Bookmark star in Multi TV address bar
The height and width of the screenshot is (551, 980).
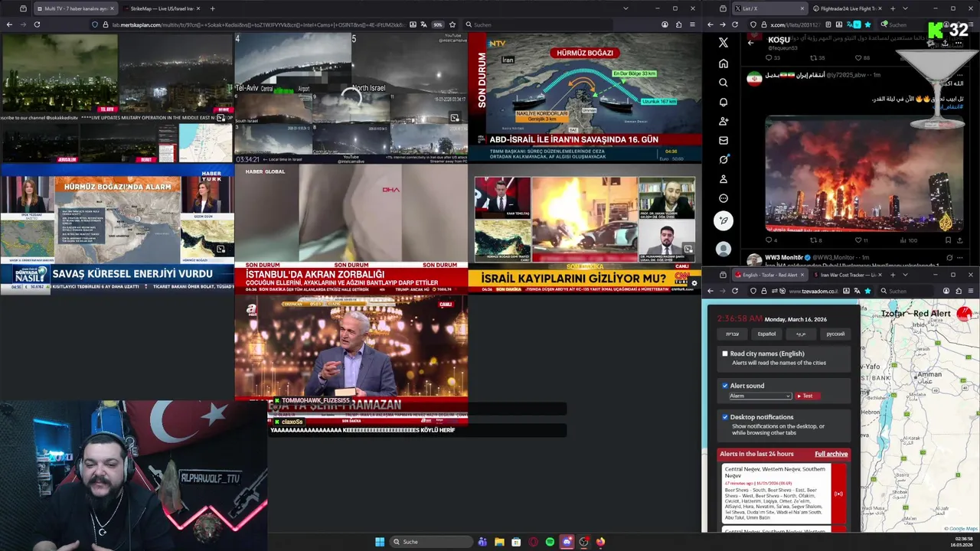[452, 24]
